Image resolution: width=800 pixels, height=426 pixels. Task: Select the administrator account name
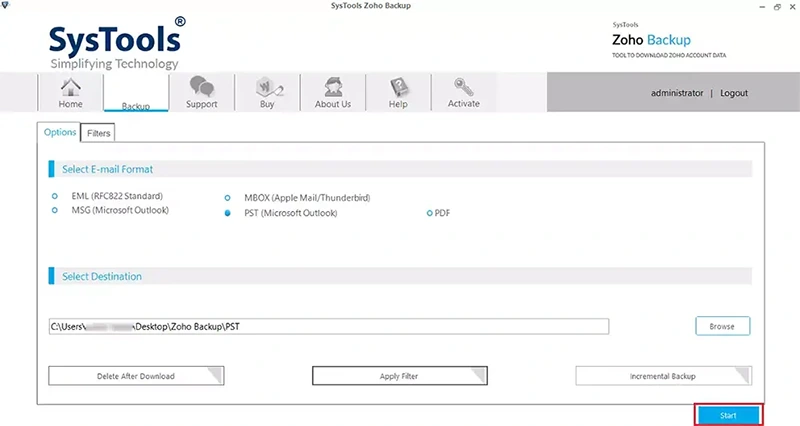click(x=677, y=93)
